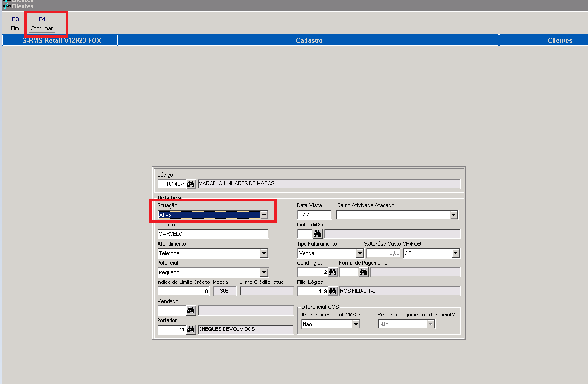Expand the Tipo Faturamento dropdown showing Venda
The width and height of the screenshot is (588, 384).
360,253
